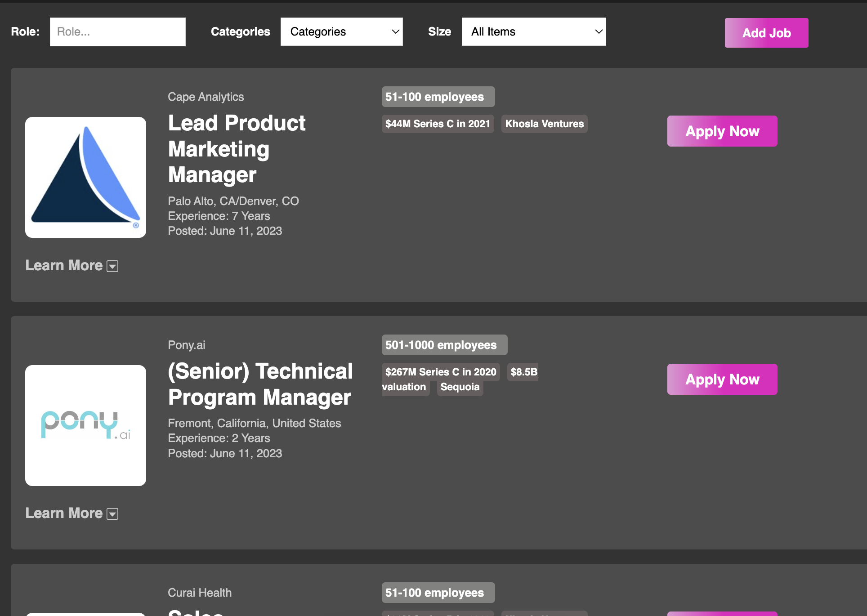Click the $267M Series C in 2020 tag
Image resolution: width=867 pixels, height=616 pixels.
(441, 372)
